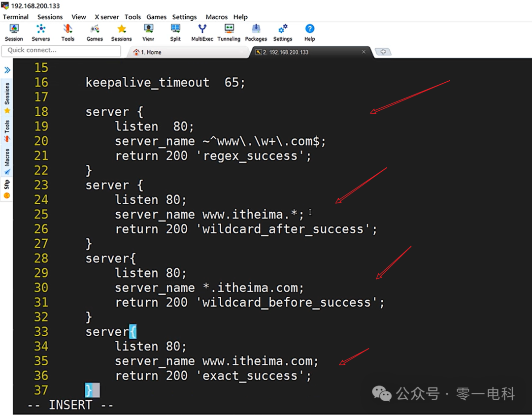This screenshot has width=532, height=415.
Task: Open the Help toolbar icon
Action: click(309, 32)
